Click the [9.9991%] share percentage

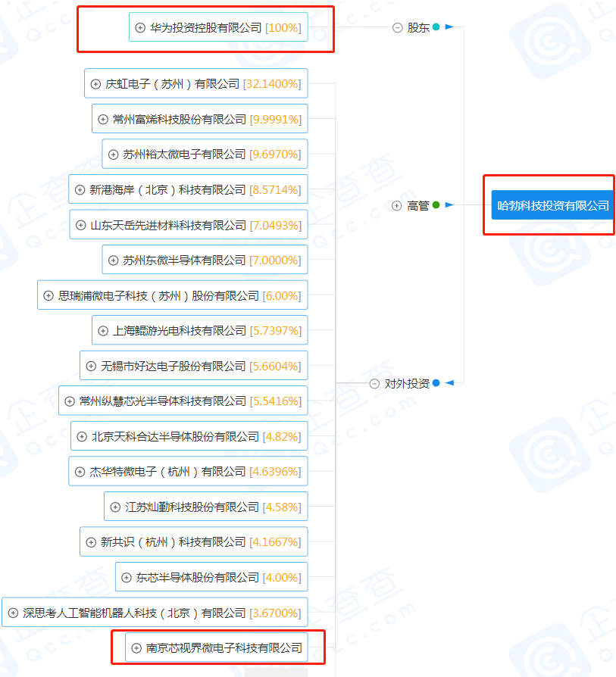276,119
